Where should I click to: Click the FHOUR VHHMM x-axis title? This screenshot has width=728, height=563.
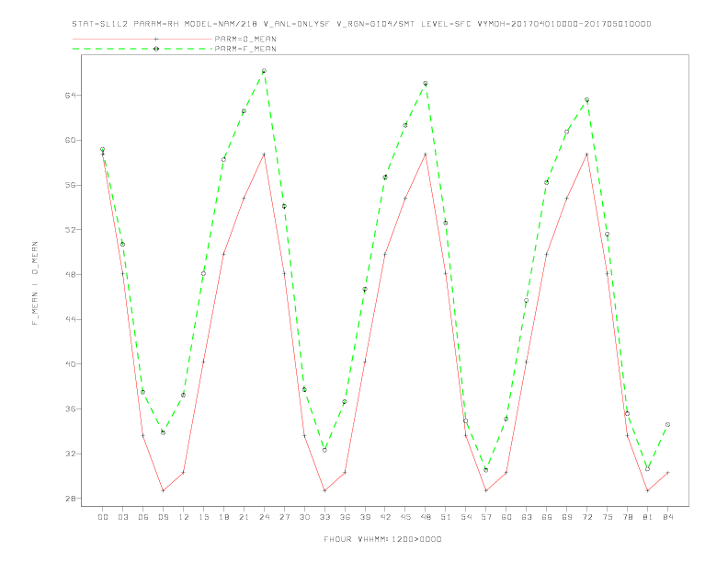[x=382, y=539]
